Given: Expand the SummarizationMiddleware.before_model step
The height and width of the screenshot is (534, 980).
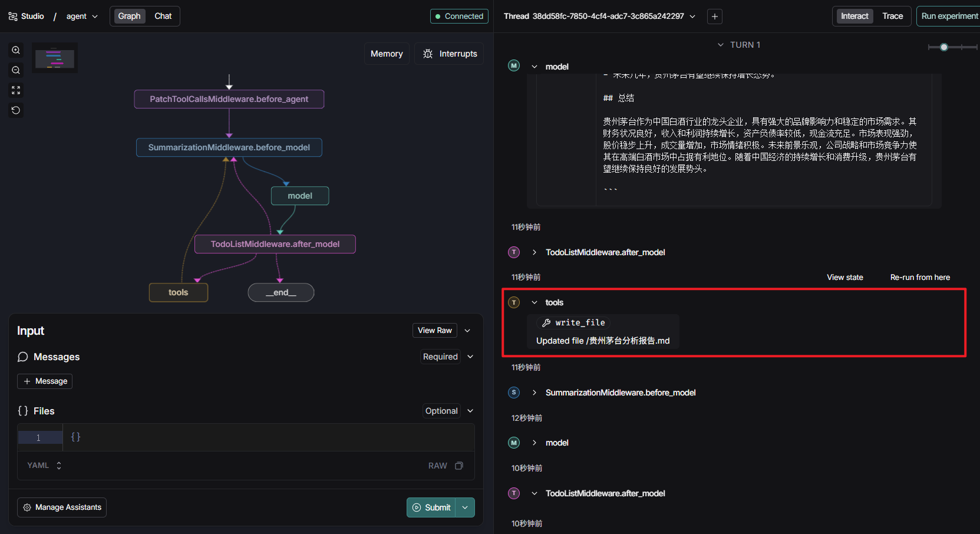Looking at the screenshot, I should [534, 393].
